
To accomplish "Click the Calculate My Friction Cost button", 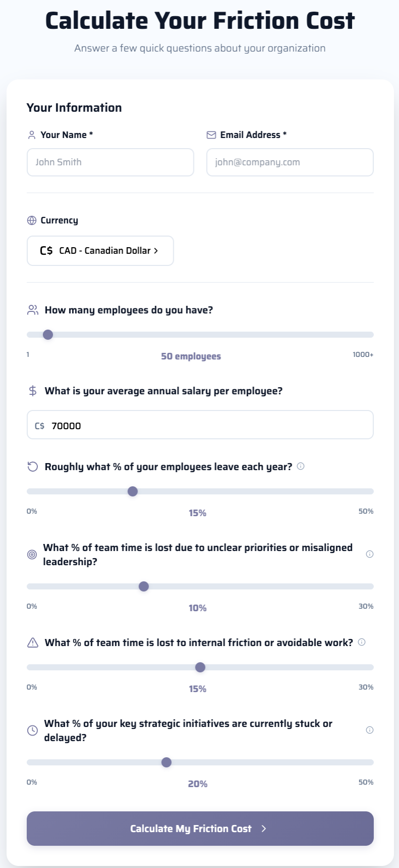I will pos(200,828).
